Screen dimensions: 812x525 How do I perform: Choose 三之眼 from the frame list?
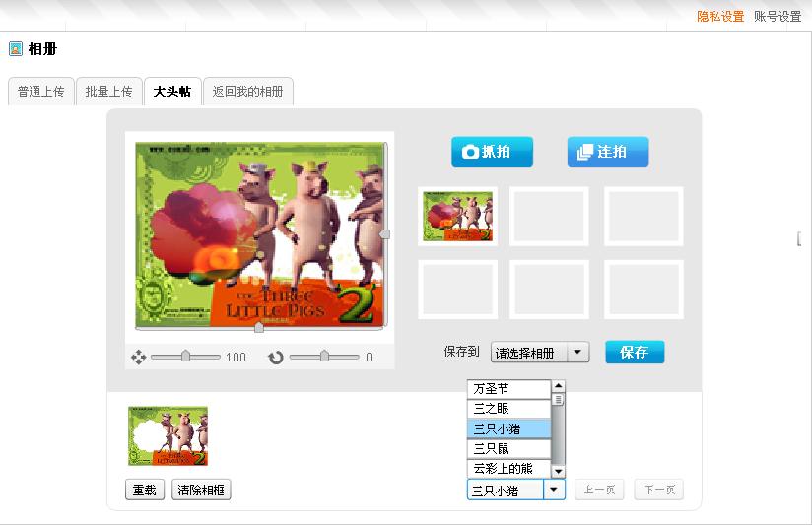508,409
